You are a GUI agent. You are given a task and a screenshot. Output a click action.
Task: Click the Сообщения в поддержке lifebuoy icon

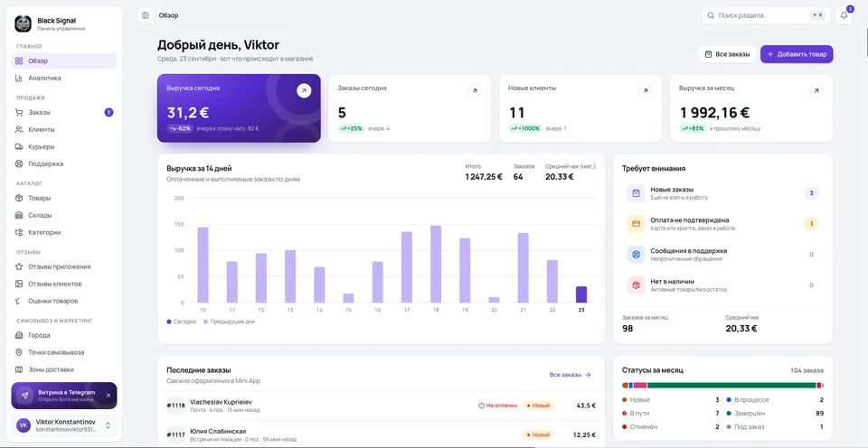636,255
